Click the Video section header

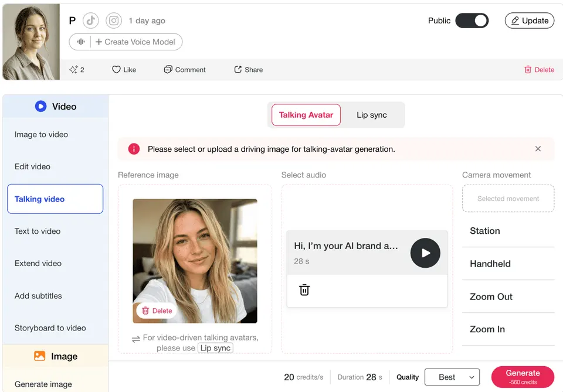(56, 107)
